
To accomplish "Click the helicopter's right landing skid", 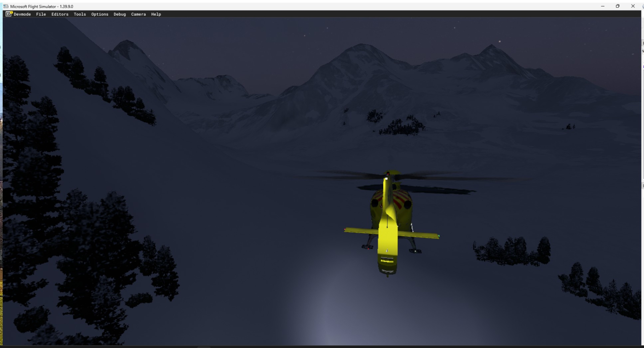I will pyautogui.click(x=415, y=251).
